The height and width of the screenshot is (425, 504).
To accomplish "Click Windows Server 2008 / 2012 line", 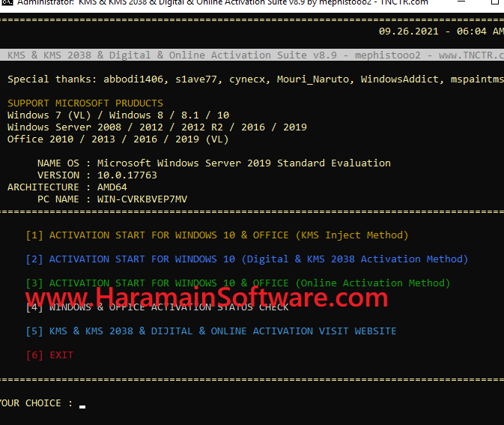I will (x=157, y=127).
